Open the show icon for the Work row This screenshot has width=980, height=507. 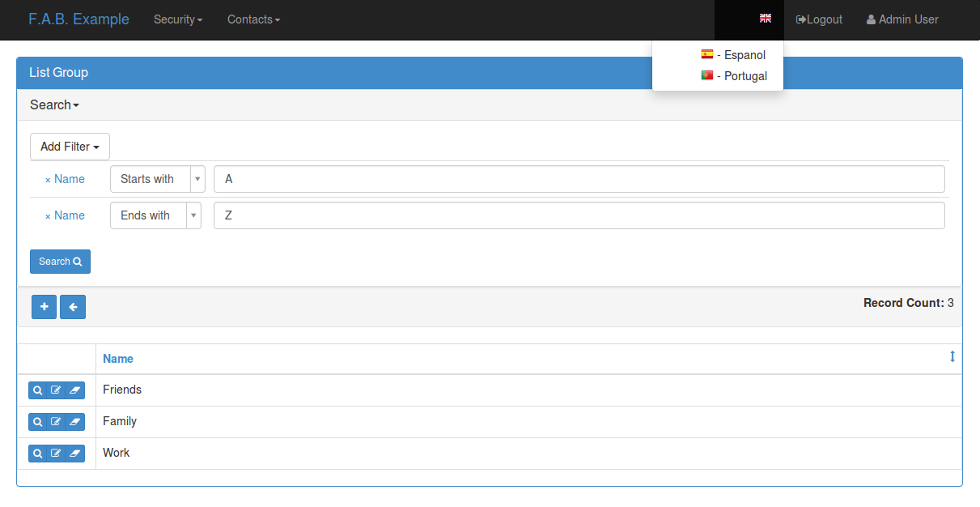pyautogui.click(x=37, y=453)
